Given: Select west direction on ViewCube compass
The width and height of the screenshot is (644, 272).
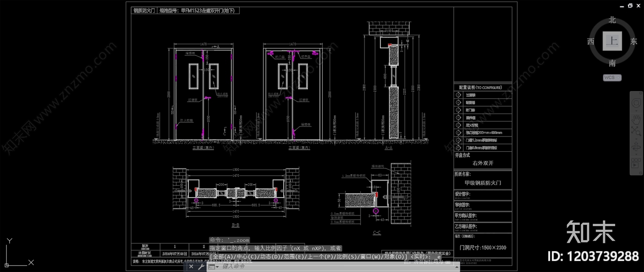Looking at the screenshot, I should [590, 41].
